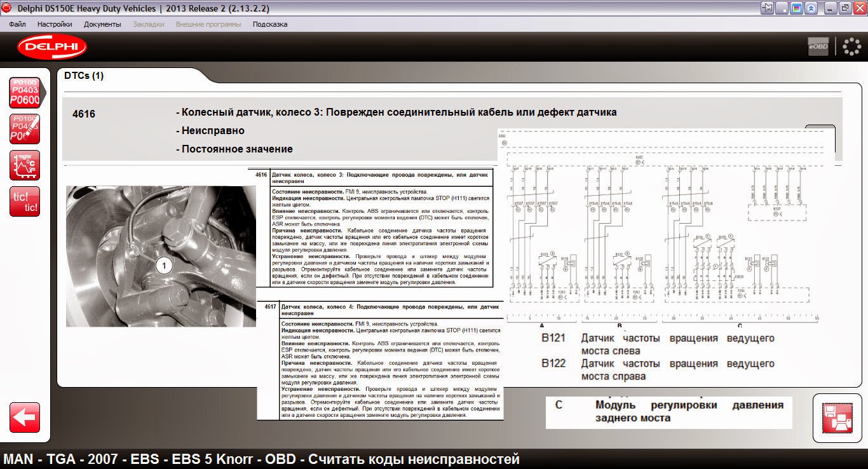Click the double chevron up title icon
The width and height of the screenshot is (868, 469).
click(x=811, y=8)
